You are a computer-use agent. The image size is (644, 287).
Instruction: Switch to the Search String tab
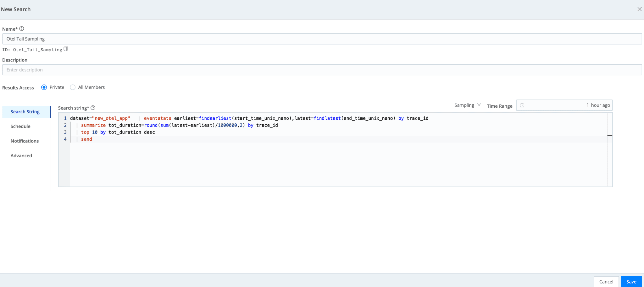pos(25,112)
